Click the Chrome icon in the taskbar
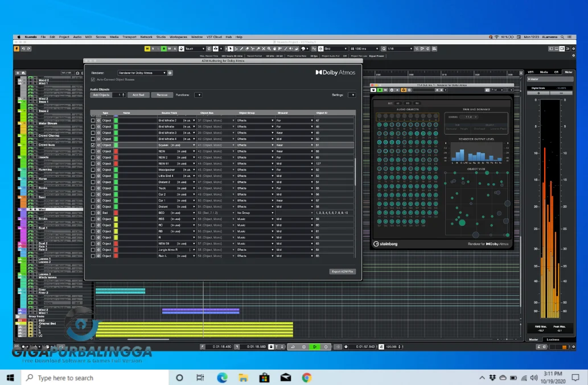Viewport: 588px width, 385px height. coord(307,378)
